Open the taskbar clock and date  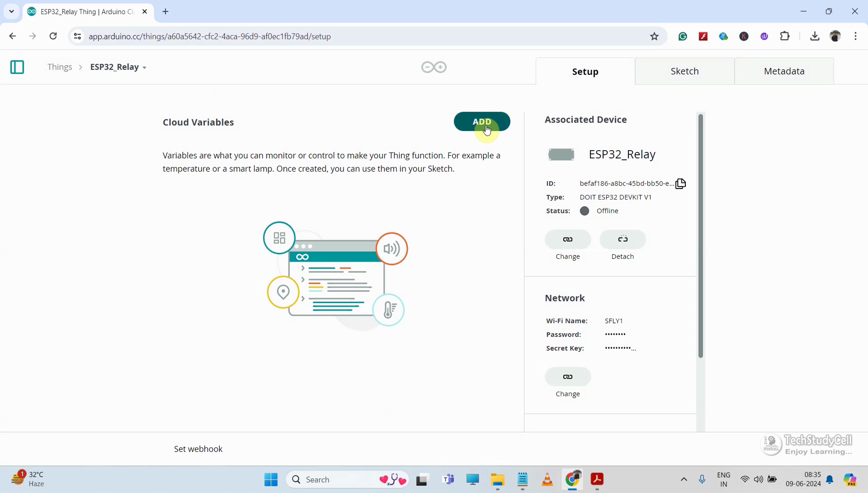pos(803,479)
